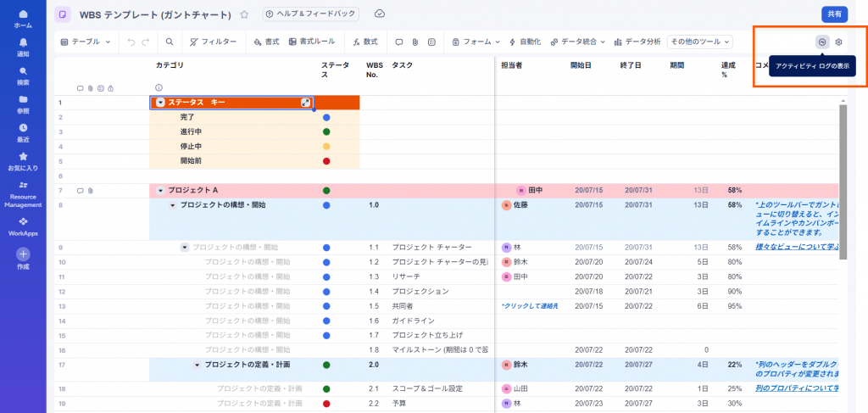This screenshot has height=413, width=868.
Task: Collapse the プロジェクト A row group
Action: click(x=160, y=191)
